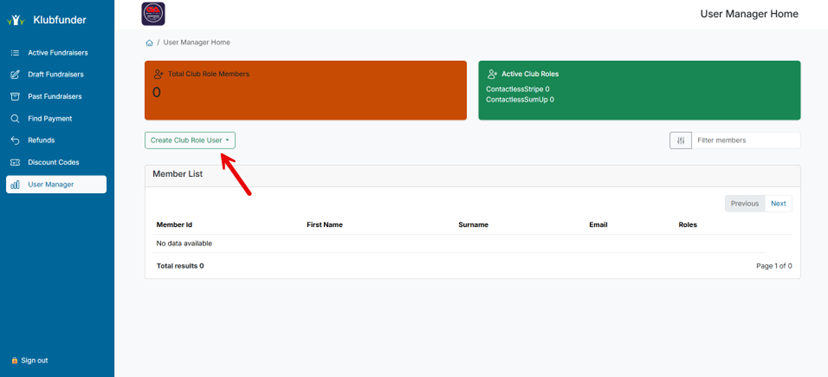Click the Past Fundraisers archive icon
Viewport: 828px width, 377px height.
coord(15,97)
